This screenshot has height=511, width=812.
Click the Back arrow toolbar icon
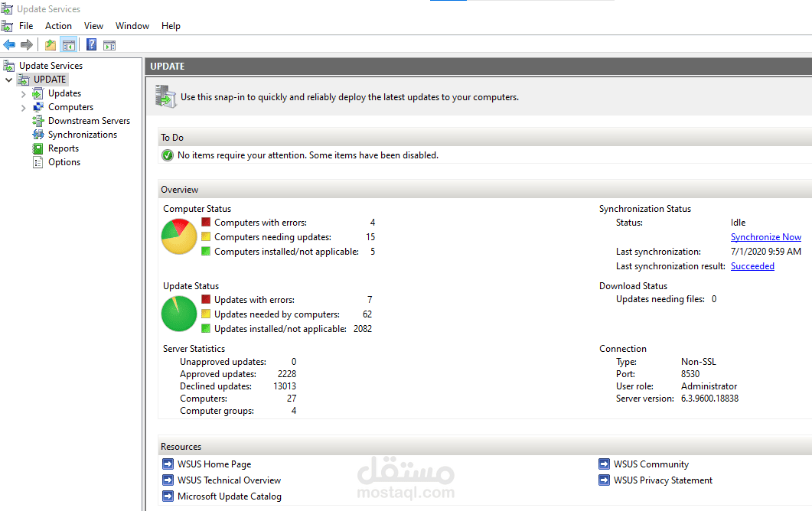point(9,45)
